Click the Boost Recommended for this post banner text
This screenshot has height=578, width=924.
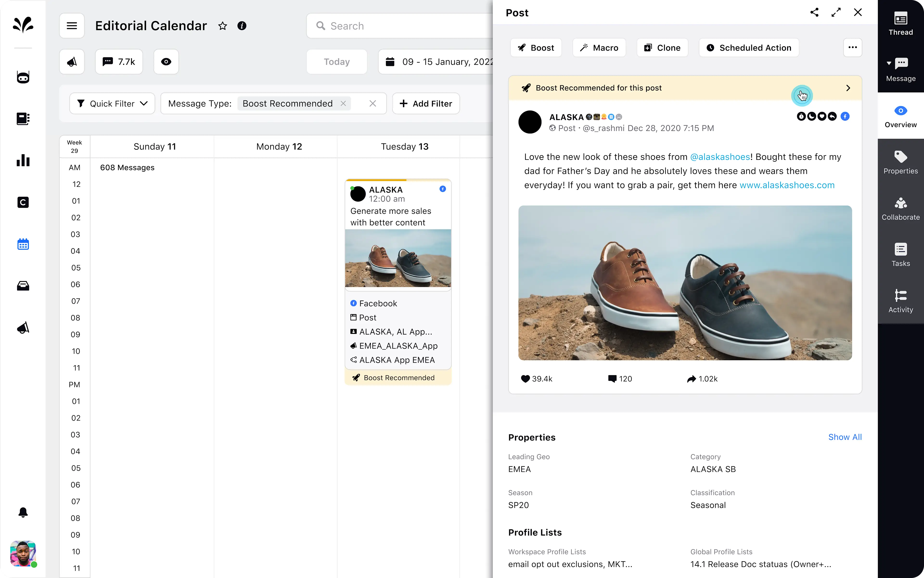(x=599, y=88)
